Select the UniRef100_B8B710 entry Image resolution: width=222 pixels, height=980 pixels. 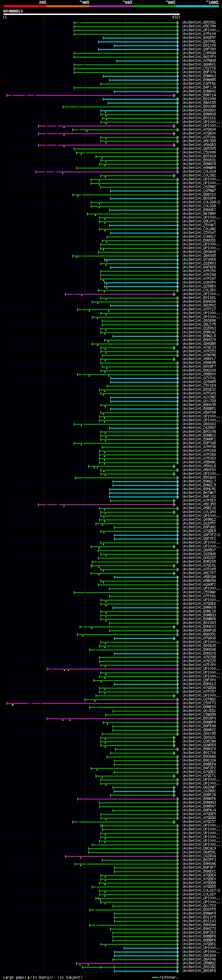(199, 194)
